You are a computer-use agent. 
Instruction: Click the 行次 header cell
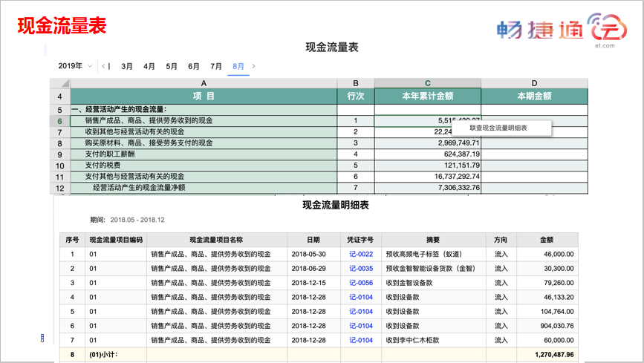[x=356, y=96]
